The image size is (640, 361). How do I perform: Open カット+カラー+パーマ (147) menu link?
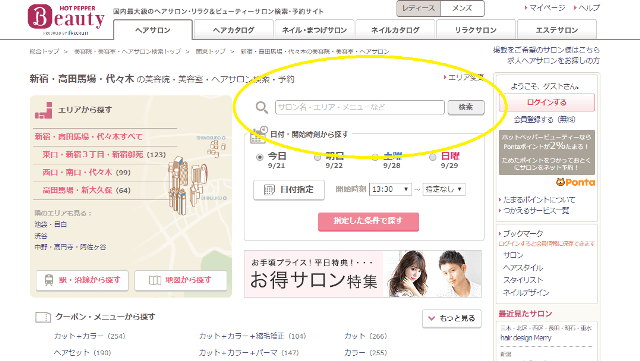pos(249,352)
